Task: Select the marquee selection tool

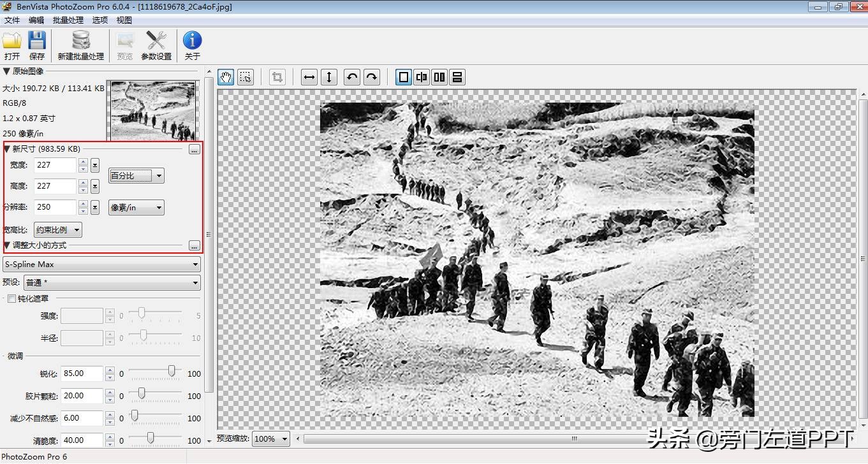Action: 245,77
